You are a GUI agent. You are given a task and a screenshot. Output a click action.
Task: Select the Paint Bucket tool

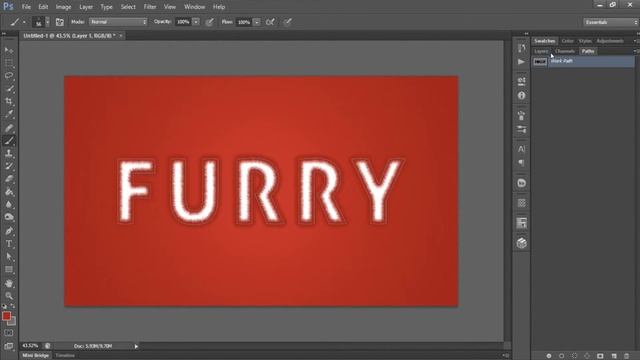click(9, 191)
